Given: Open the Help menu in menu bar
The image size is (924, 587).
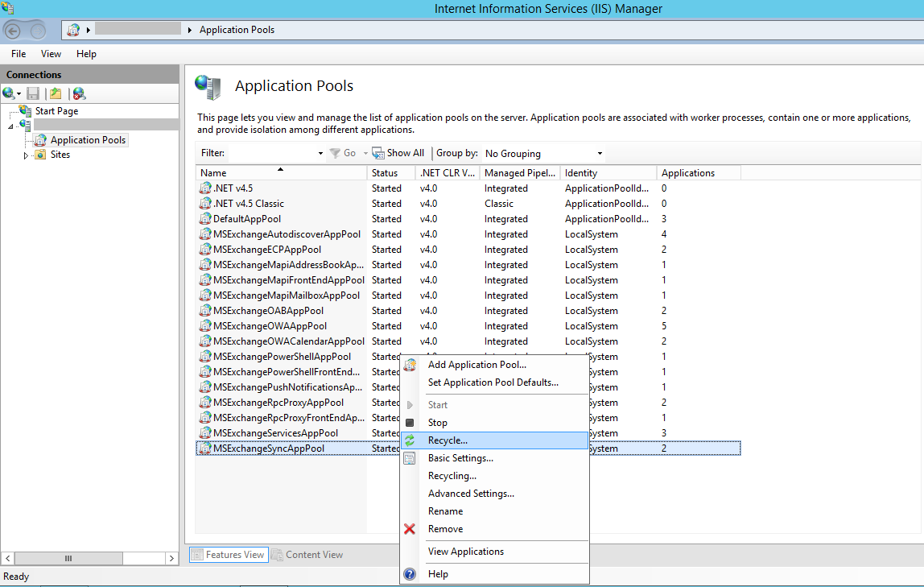Looking at the screenshot, I should (86, 54).
